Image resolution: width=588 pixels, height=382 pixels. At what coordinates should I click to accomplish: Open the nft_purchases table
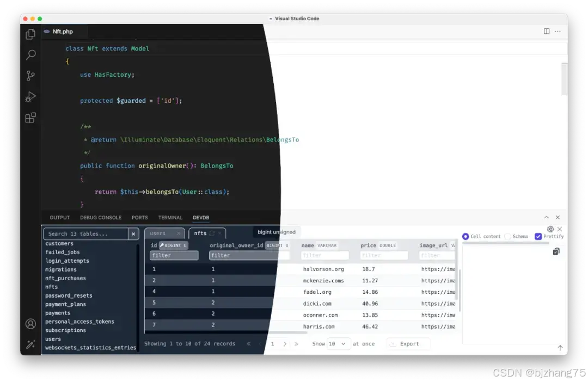(x=66, y=278)
